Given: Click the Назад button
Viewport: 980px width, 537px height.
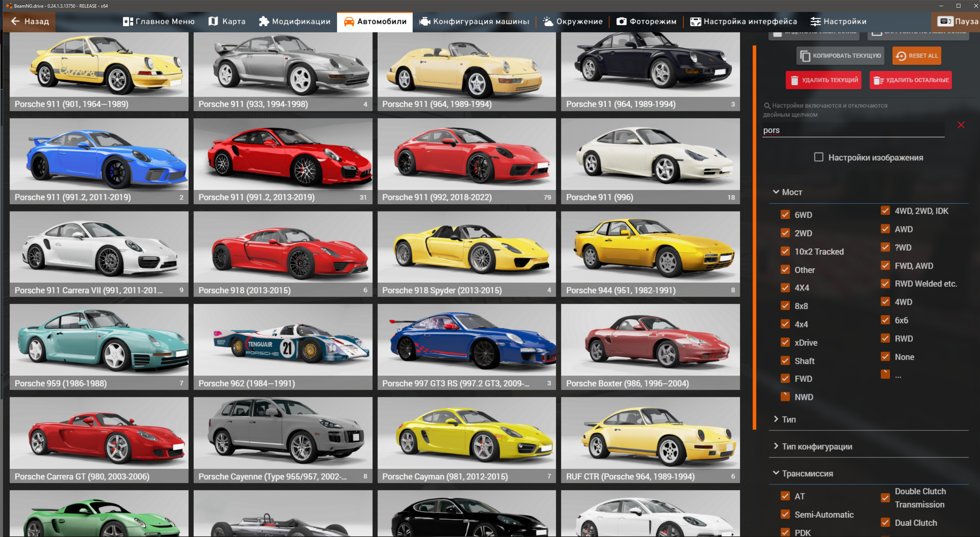Looking at the screenshot, I should (29, 21).
